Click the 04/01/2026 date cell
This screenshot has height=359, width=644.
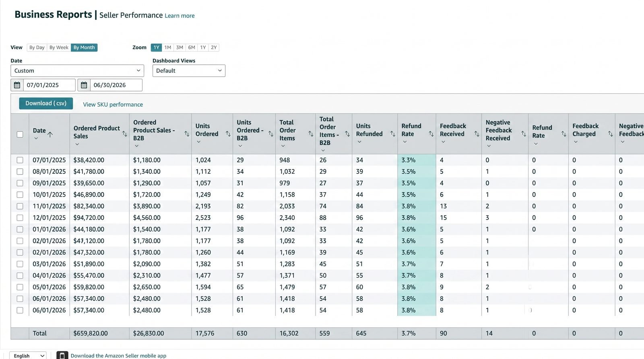49,276
